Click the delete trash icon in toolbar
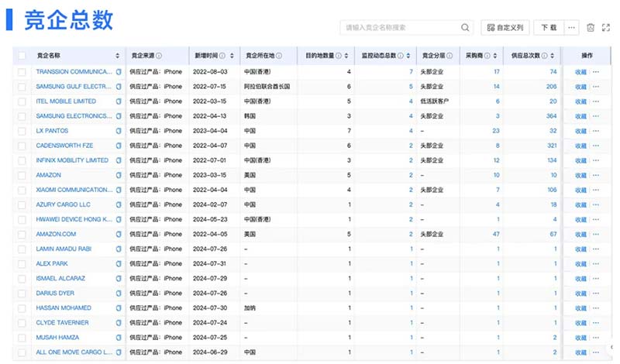Screen dimensions: 620x364 [591, 27]
